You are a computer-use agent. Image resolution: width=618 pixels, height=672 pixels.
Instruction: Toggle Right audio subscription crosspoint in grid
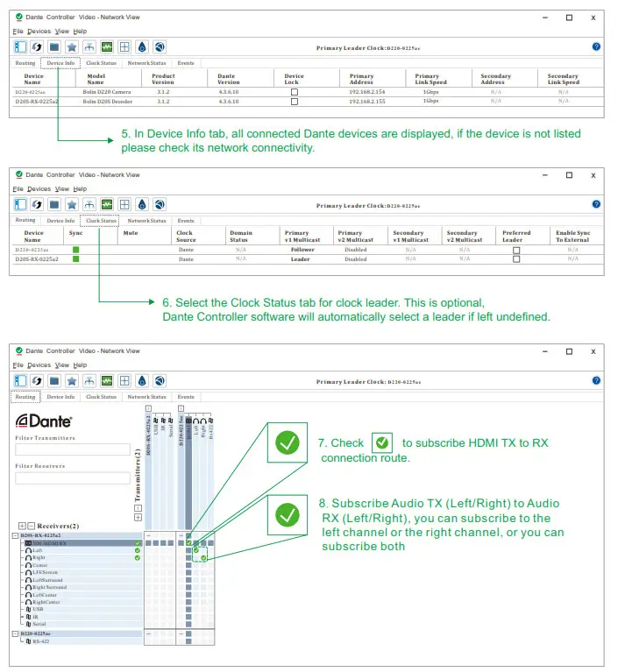pos(203,557)
